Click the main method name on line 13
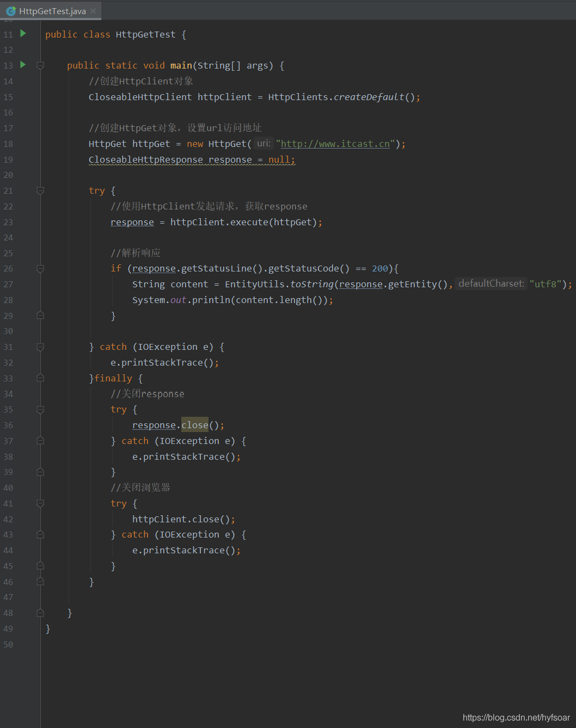This screenshot has height=728, width=576. click(x=181, y=65)
